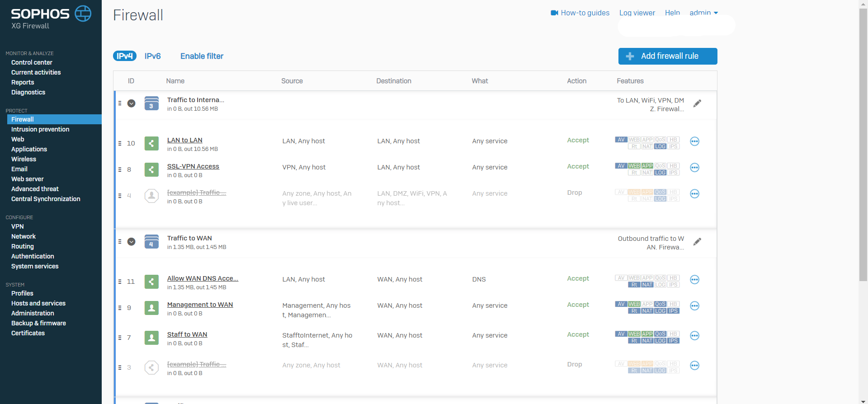This screenshot has height=404, width=868.
Task: Switch to IPv6 rules view
Action: [x=152, y=56]
